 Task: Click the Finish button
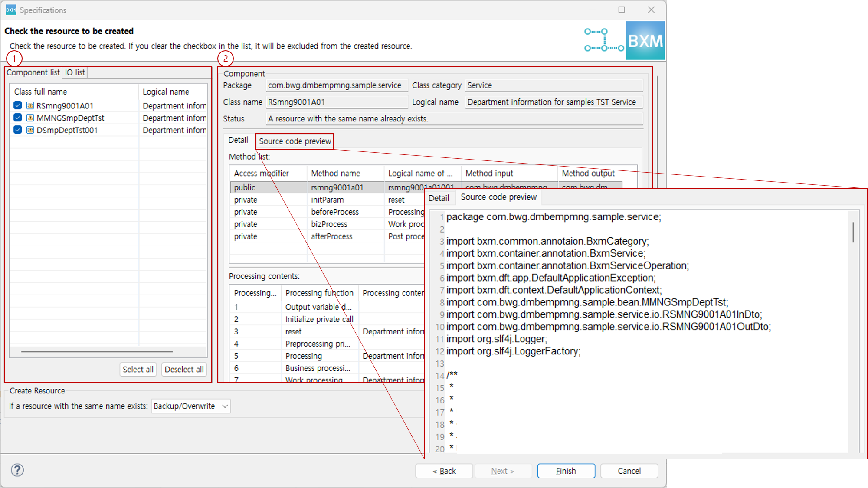[x=566, y=471]
